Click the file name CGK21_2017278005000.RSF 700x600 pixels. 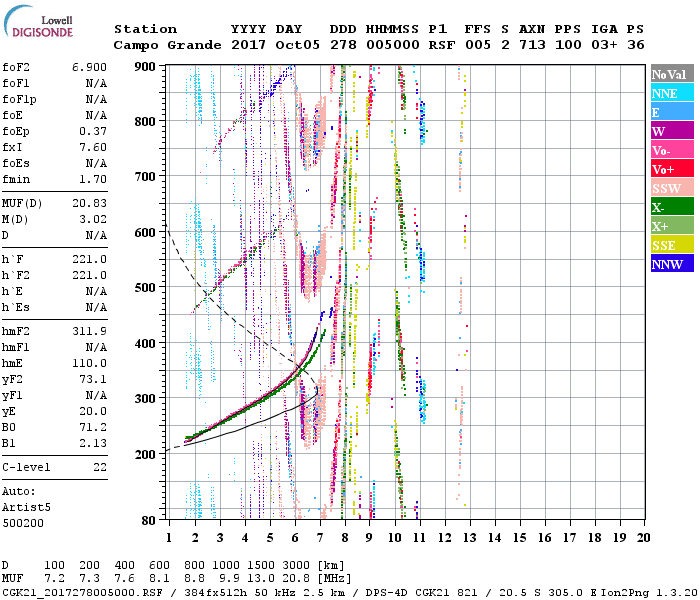pos(82,593)
